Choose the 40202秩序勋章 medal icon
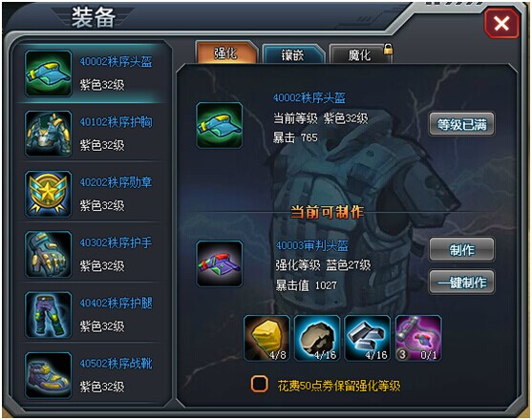Image resolution: width=532 pixels, height=420 pixels. click(48, 194)
